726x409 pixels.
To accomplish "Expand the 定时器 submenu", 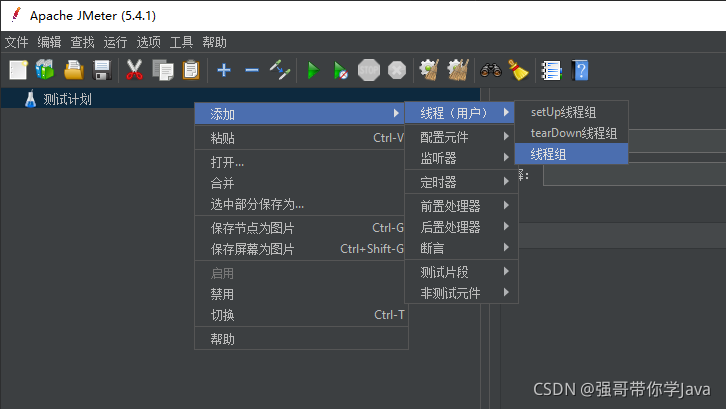I will click(462, 182).
